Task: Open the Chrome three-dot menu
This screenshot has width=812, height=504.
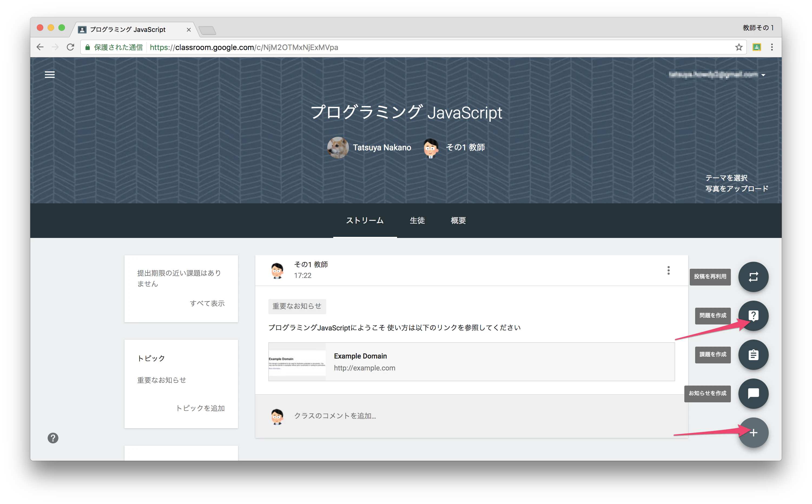Action: [x=772, y=47]
